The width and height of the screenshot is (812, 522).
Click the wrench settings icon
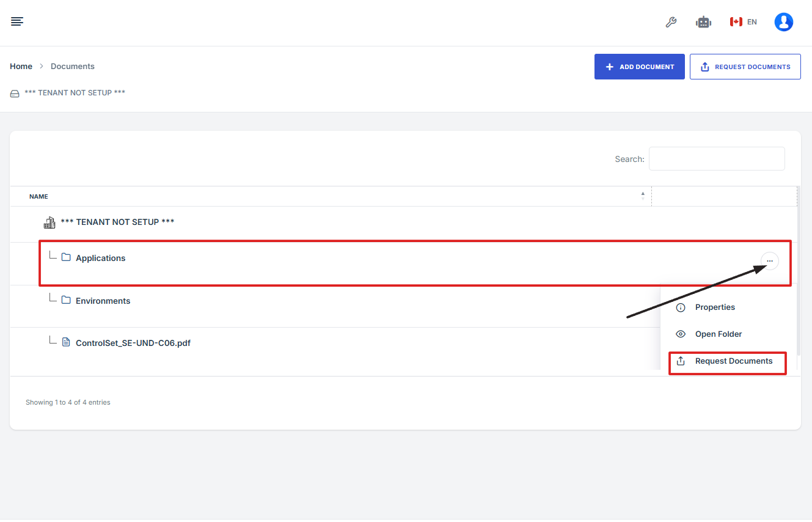[671, 23]
